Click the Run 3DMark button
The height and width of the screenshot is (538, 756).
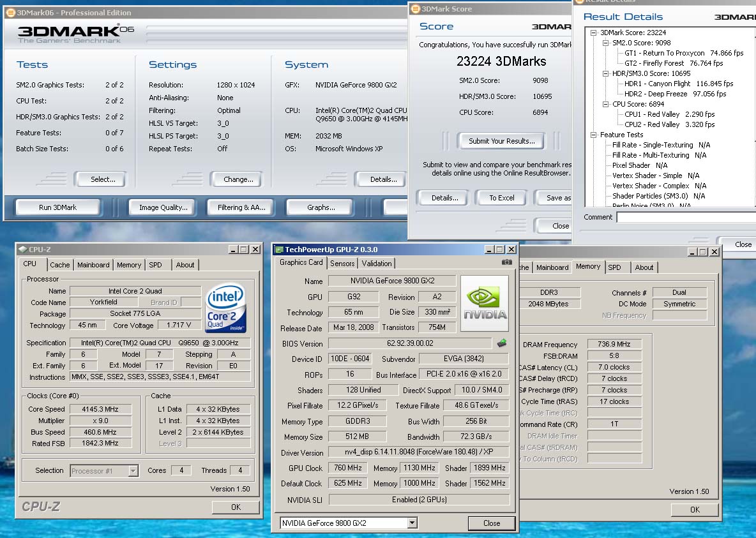58,207
